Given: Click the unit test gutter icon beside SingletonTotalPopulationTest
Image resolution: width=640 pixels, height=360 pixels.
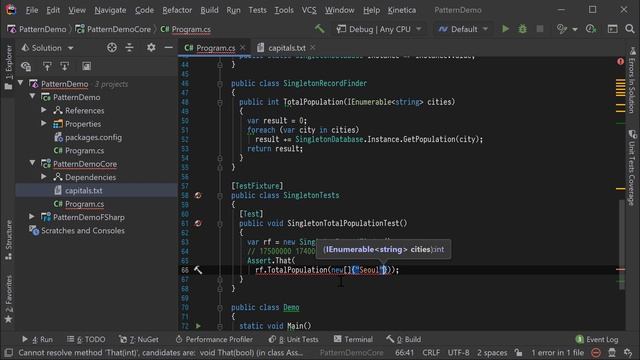Looking at the screenshot, I should tap(198, 223).
